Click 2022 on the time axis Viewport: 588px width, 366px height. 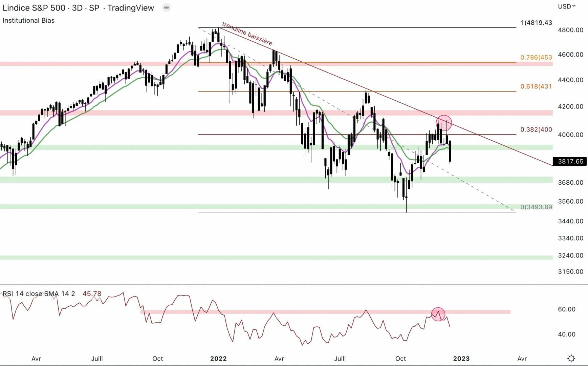[218, 359]
